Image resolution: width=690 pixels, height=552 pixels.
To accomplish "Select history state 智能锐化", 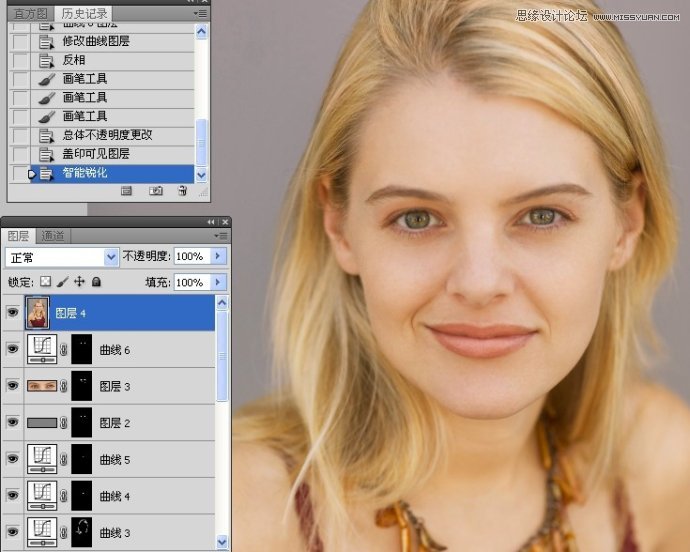I will 112,173.
